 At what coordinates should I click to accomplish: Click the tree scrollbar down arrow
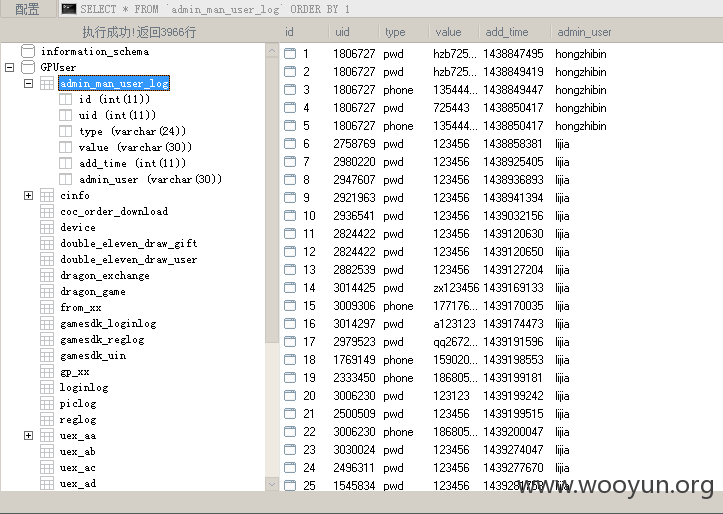(272, 484)
